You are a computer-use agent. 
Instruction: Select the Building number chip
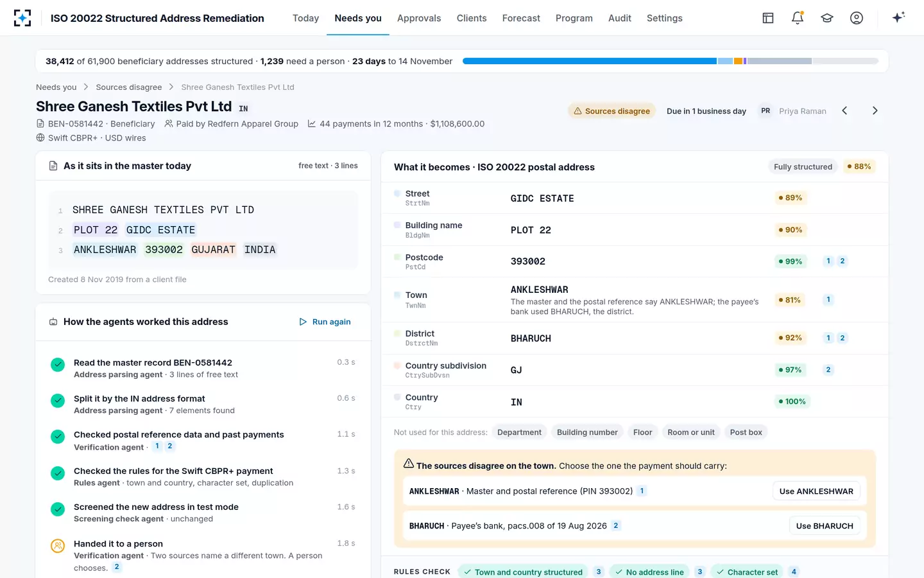tap(587, 432)
